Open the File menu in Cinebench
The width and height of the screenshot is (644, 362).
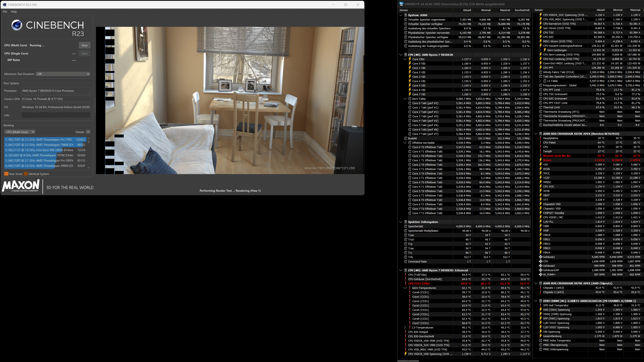pyautogui.click(x=5, y=12)
